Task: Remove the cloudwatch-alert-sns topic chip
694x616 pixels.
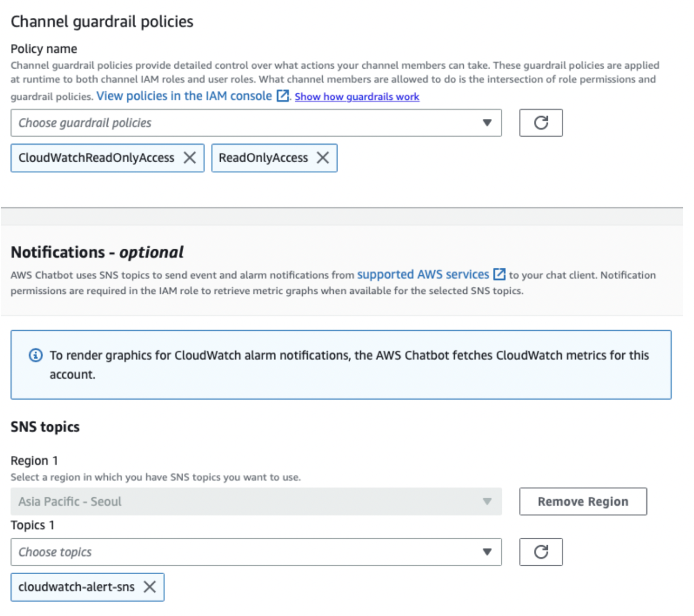Action: pos(150,586)
